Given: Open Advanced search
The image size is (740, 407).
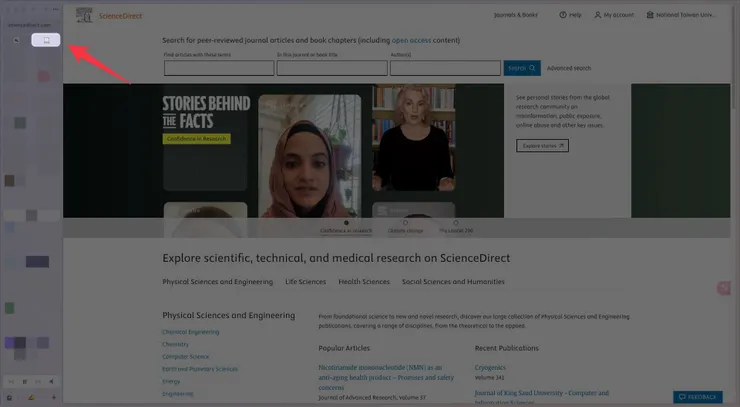Looking at the screenshot, I should (569, 68).
